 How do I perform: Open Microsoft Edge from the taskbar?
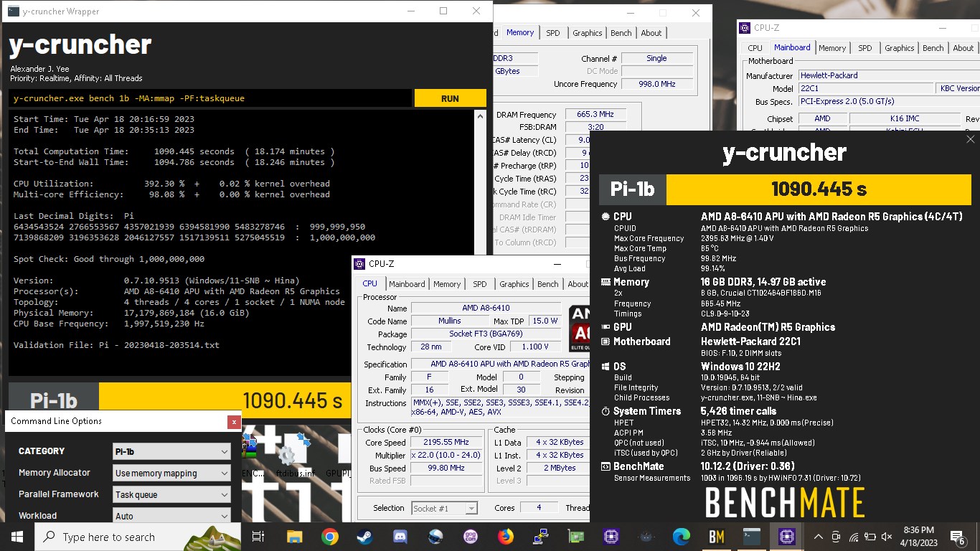pos(682,536)
